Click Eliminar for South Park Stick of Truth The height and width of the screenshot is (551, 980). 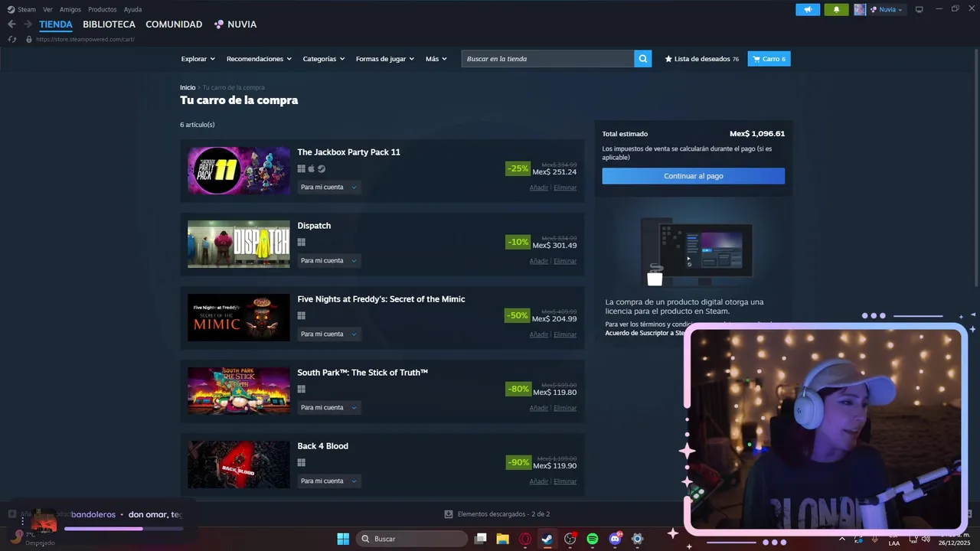pos(565,408)
